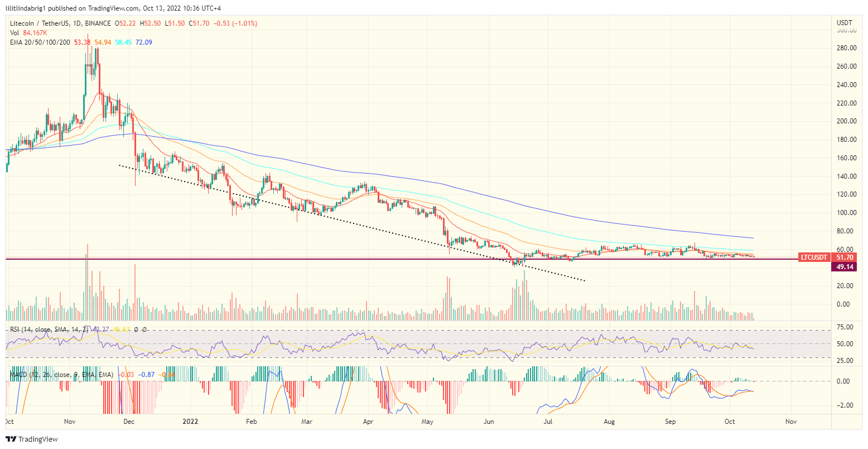The width and height of the screenshot is (868, 449).
Task: Select the LTCUSDT price label on right axis
Action: [814, 257]
